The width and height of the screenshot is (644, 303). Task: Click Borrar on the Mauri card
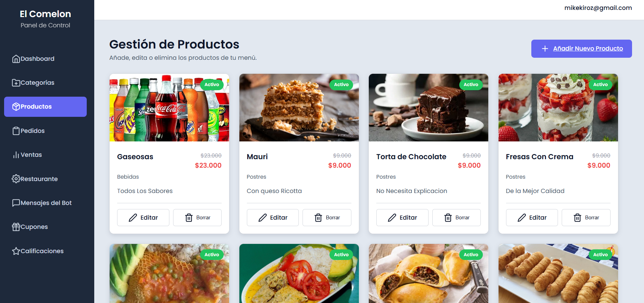(327, 218)
